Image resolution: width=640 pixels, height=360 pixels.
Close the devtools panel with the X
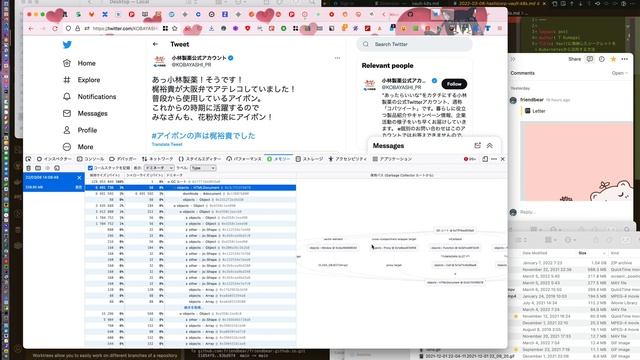click(x=502, y=159)
